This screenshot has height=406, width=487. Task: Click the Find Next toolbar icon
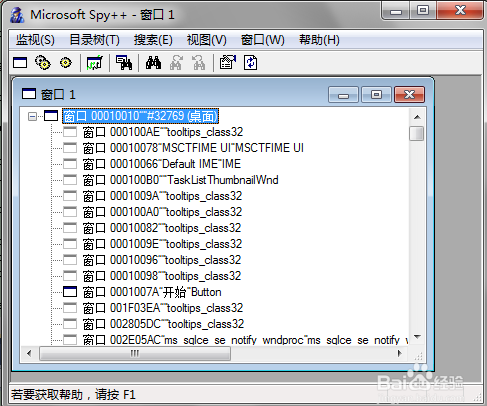[176, 63]
